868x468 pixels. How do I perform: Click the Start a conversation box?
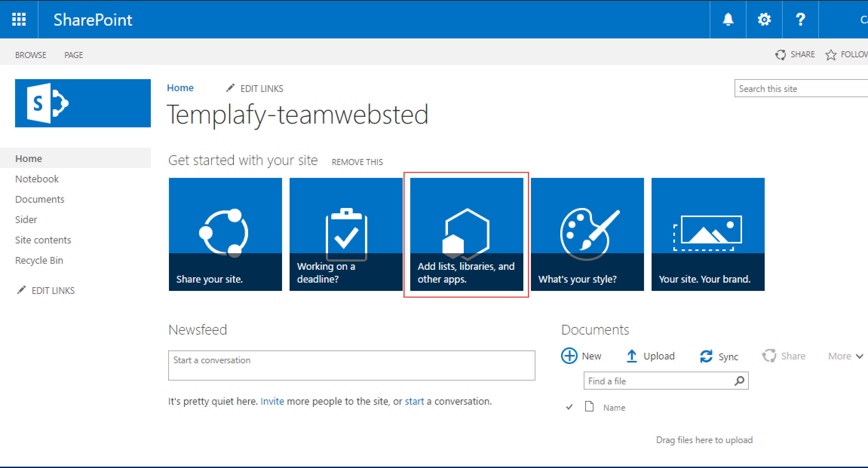coord(351,365)
